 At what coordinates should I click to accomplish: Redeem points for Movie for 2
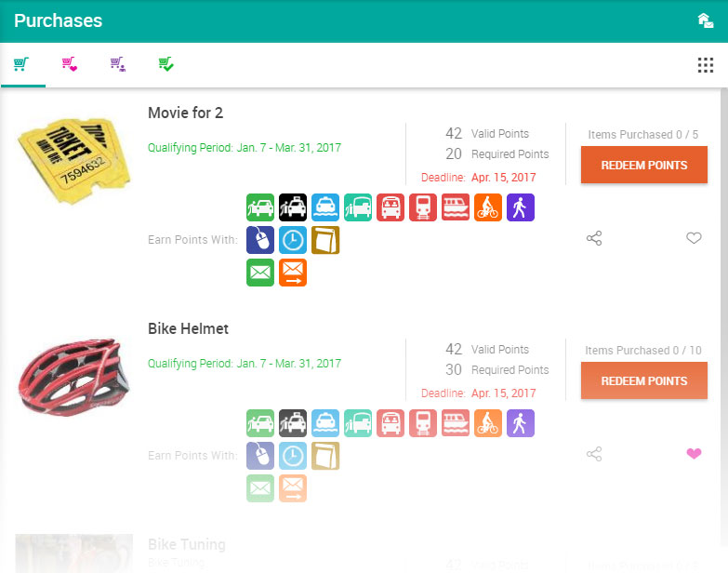pos(644,165)
